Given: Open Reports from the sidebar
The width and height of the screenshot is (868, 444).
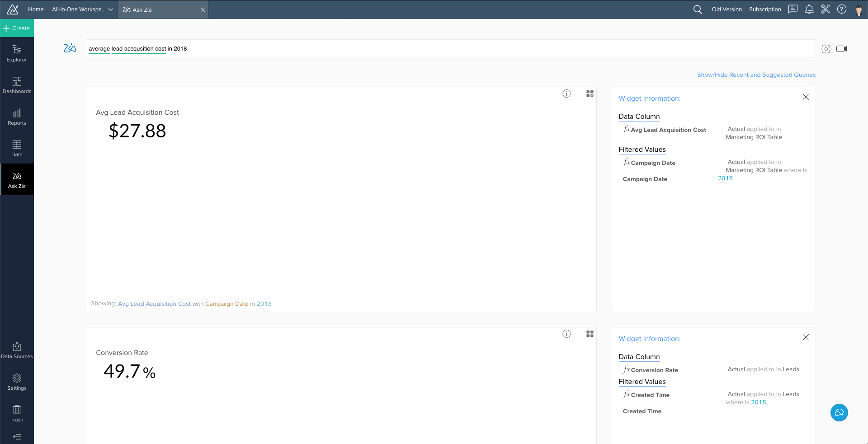Looking at the screenshot, I should (x=17, y=117).
